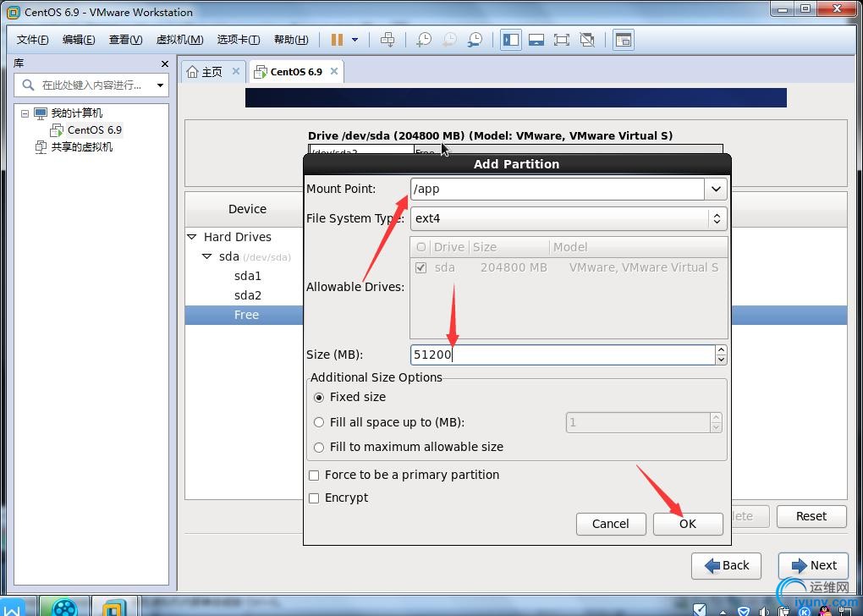
Task: Open the File System Type combo box
Action: 568,218
